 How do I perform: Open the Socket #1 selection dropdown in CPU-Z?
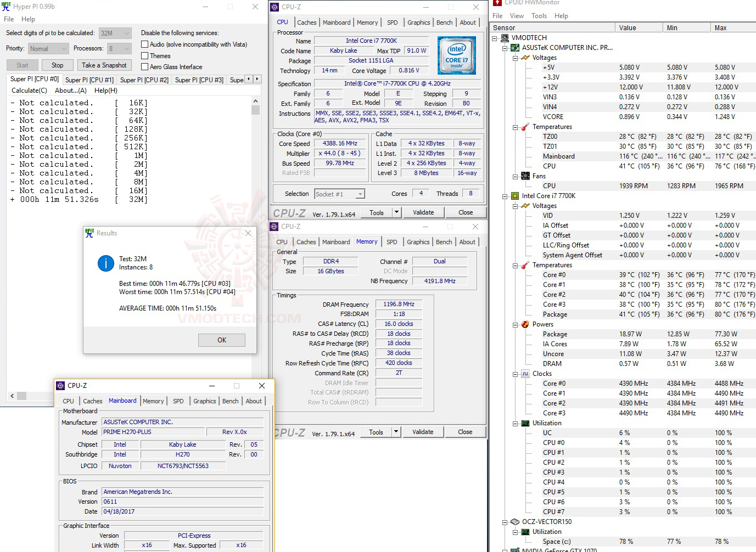click(360, 193)
